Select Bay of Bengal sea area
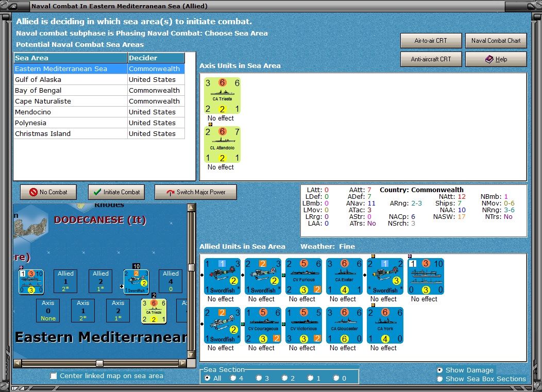 tap(99, 91)
